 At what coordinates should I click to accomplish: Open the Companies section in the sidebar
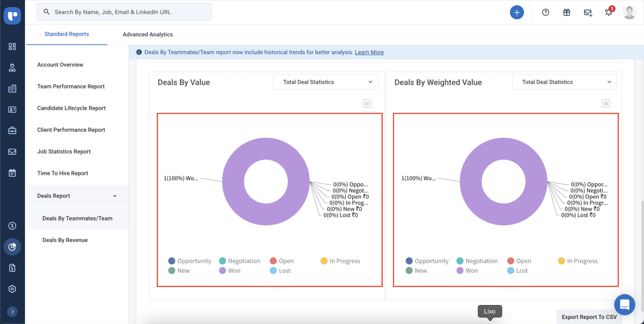[12, 88]
